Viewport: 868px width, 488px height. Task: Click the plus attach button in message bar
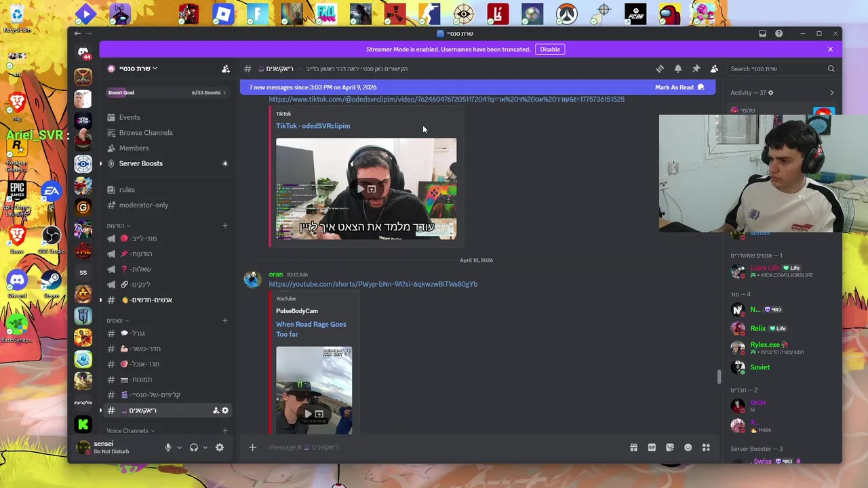pos(252,447)
